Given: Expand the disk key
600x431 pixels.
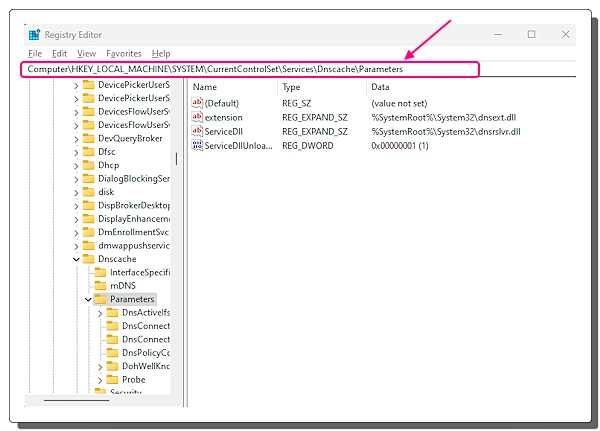Looking at the screenshot, I should 76,193.
